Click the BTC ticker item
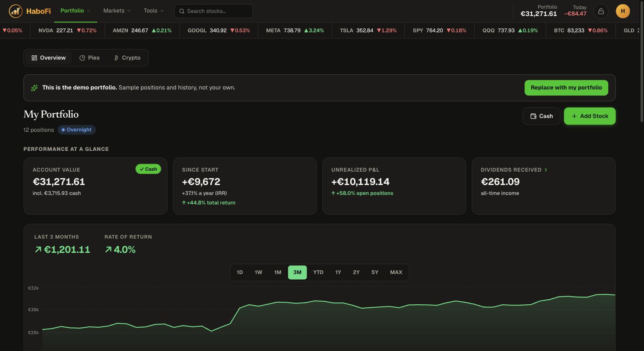Screen dimensions: 644x351 [x=581, y=31]
